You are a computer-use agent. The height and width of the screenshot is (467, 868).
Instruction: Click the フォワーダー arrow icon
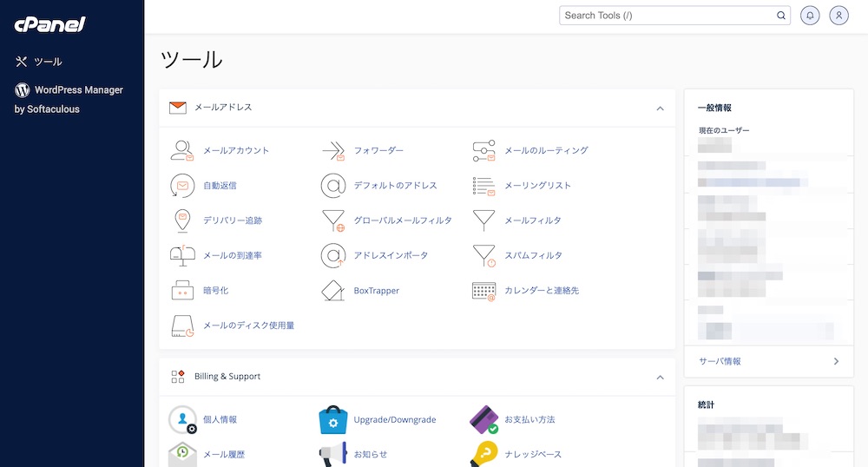333,150
